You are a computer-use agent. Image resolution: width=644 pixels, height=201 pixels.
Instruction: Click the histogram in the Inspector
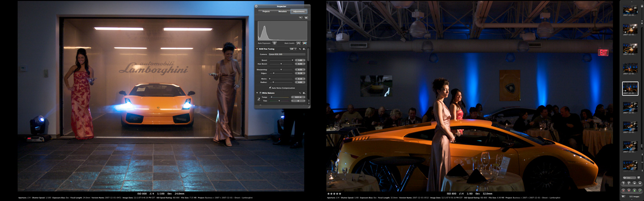click(x=282, y=31)
